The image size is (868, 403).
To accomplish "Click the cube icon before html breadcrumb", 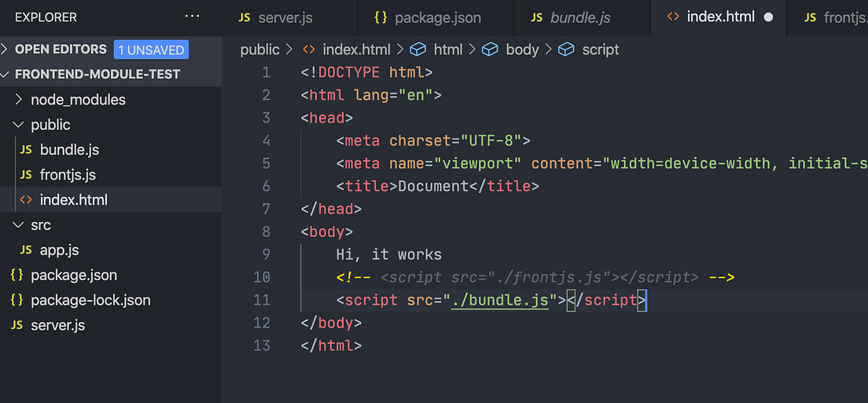I will (x=417, y=50).
